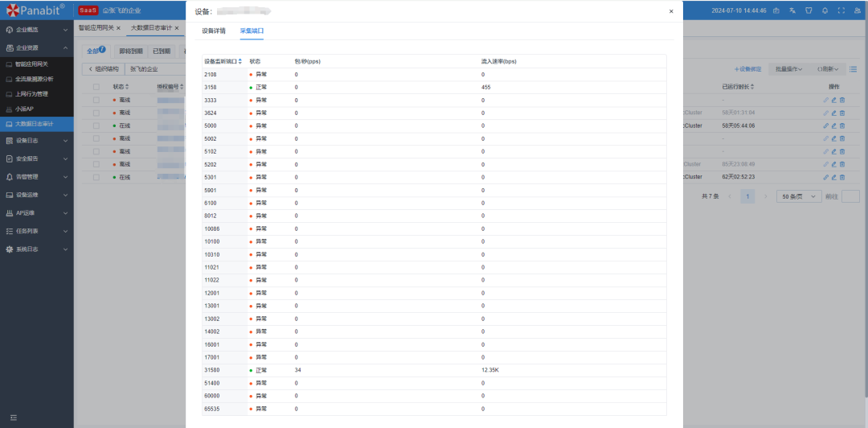
Task: Click edit icon in 85天23:08:49 row
Action: (834, 164)
